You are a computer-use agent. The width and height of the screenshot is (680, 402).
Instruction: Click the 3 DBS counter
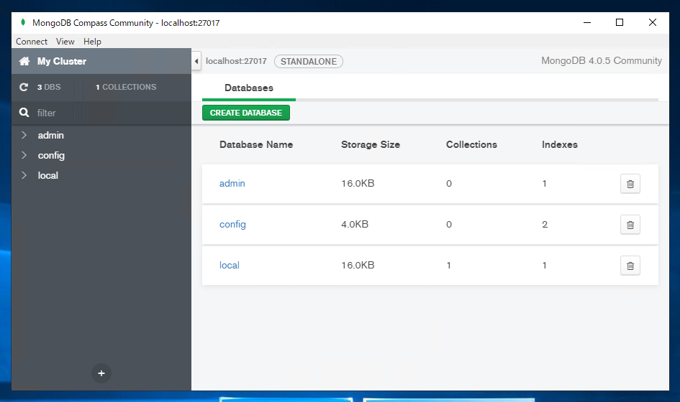[49, 87]
